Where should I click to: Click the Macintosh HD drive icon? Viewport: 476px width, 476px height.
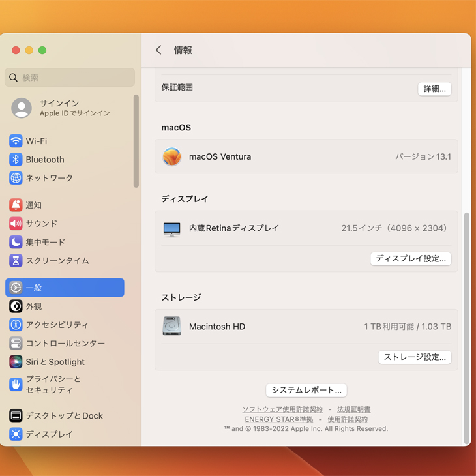172,326
